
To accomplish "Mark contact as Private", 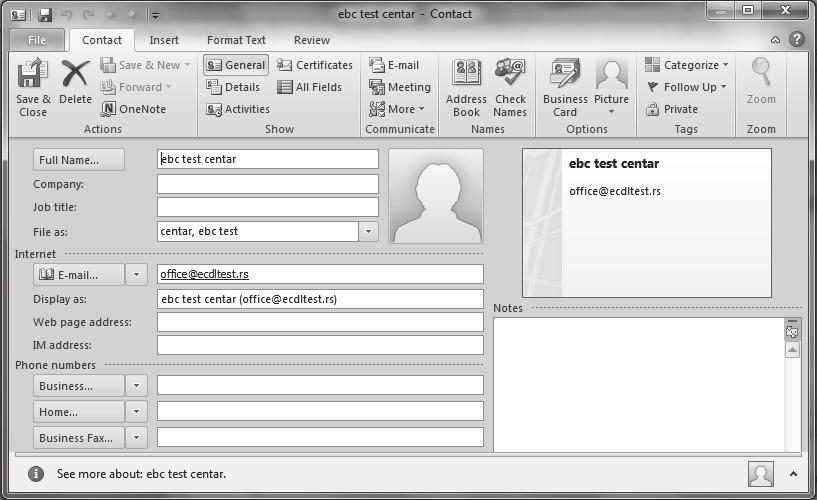I will [672, 109].
